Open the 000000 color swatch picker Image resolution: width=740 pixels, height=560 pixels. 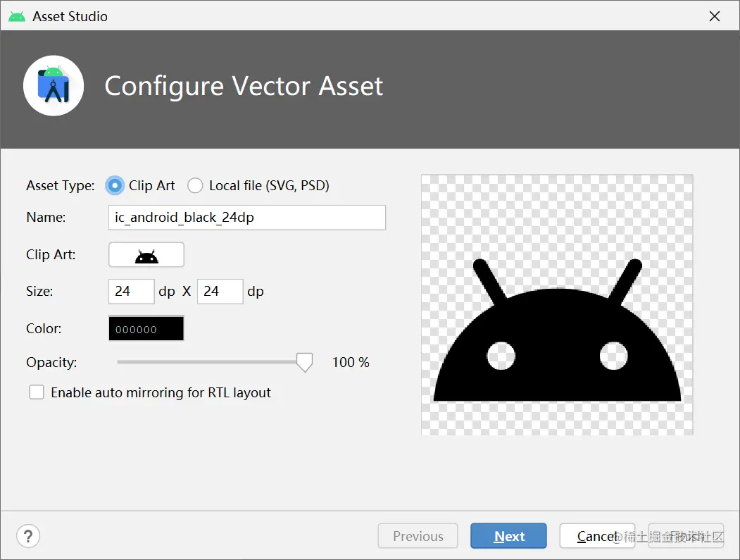click(x=146, y=328)
